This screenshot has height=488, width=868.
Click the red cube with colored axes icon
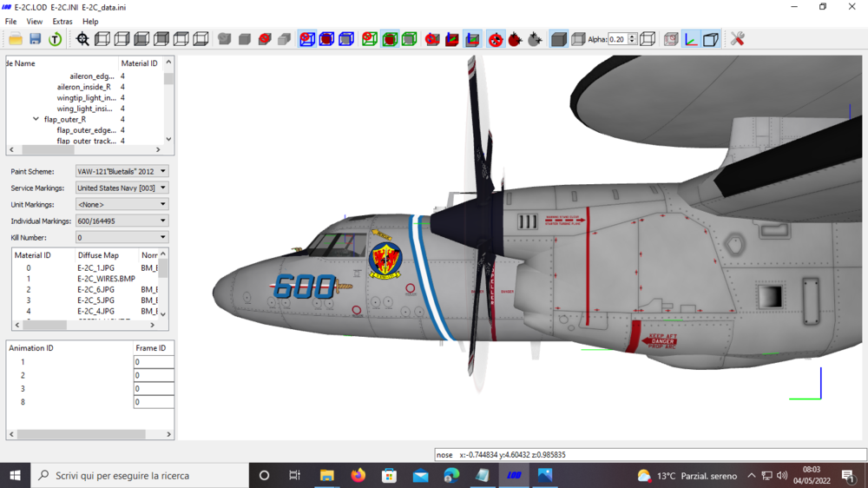452,39
